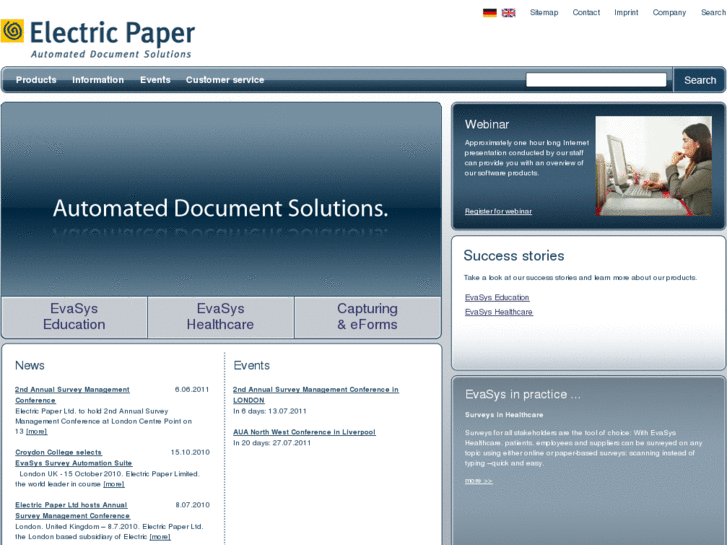Click [more] under Electric Paper Ltd hosts news

coord(160,537)
